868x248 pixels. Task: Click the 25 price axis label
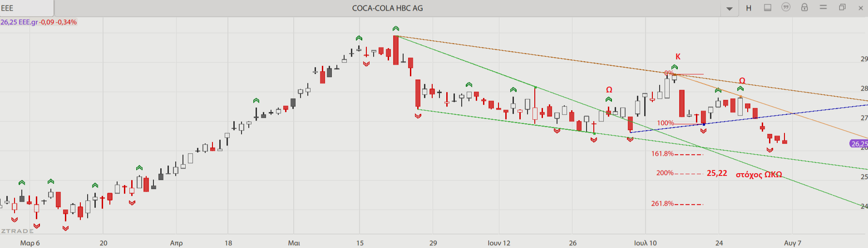(864, 177)
